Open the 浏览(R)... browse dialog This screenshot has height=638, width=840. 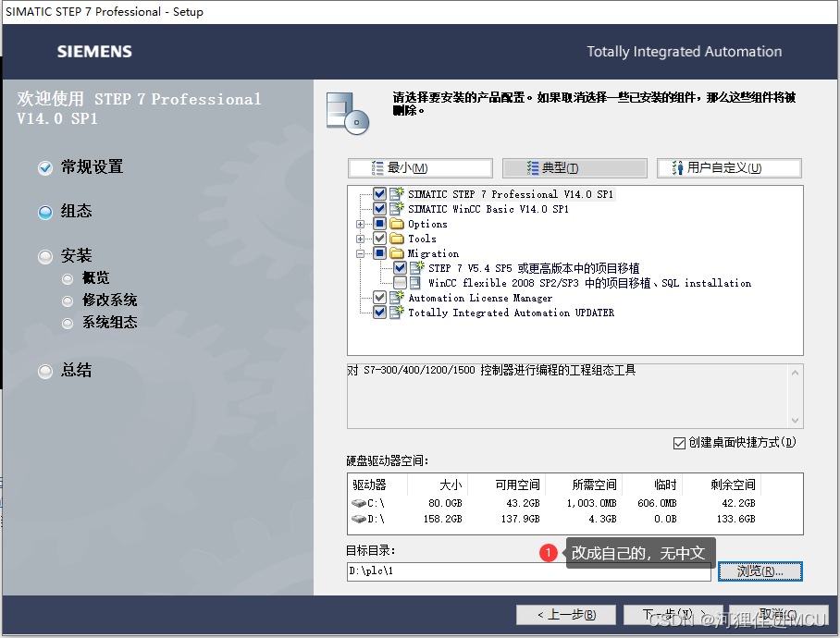[x=760, y=571]
